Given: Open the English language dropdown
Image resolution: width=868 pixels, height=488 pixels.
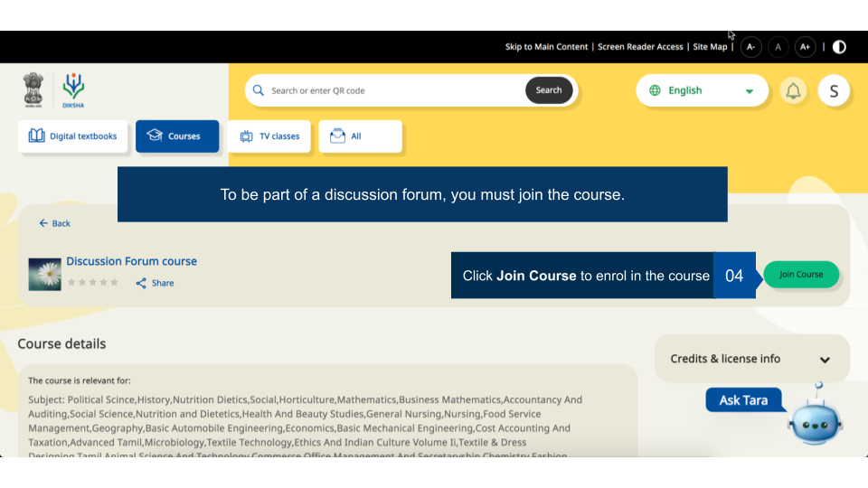Looking at the screenshot, I should click(702, 90).
